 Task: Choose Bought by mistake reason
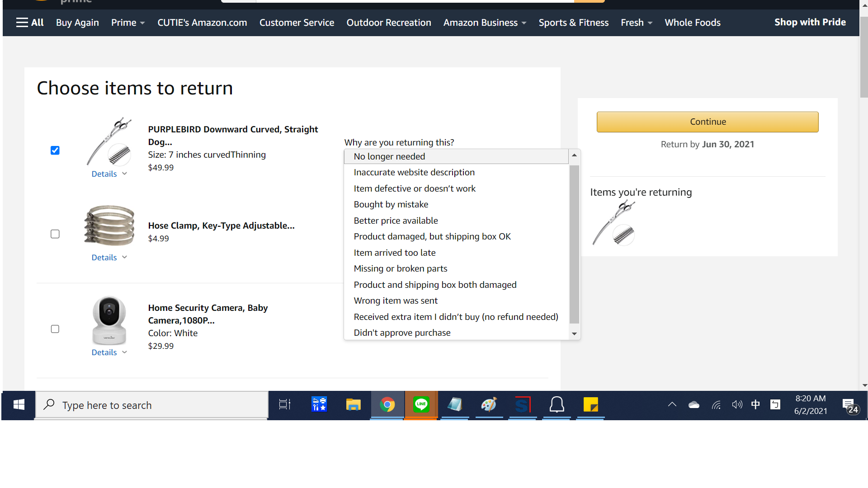pos(456,205)
